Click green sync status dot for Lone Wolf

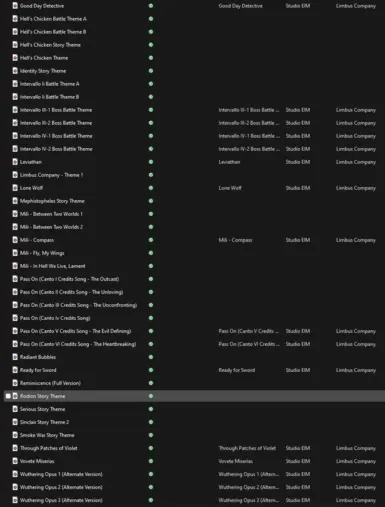151,188
